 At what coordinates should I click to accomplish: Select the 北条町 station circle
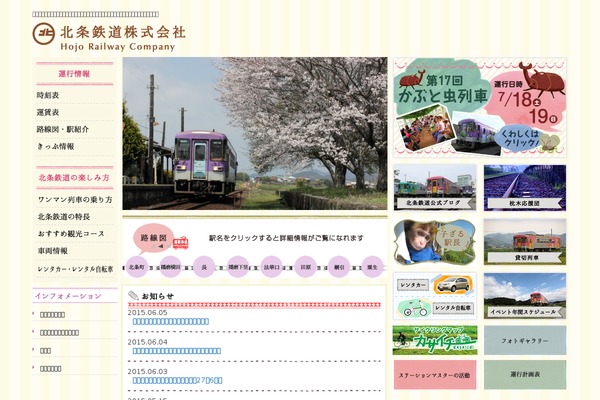(x=136, y=267)
